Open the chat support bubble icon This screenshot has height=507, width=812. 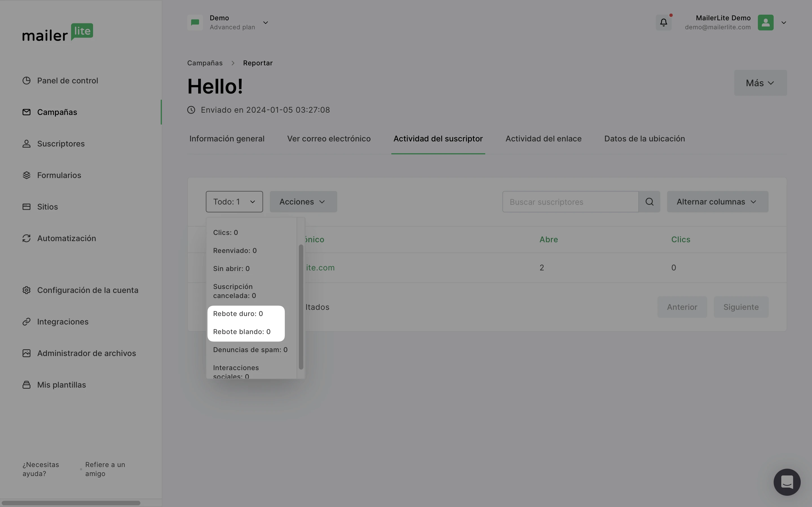click(787, 482)
